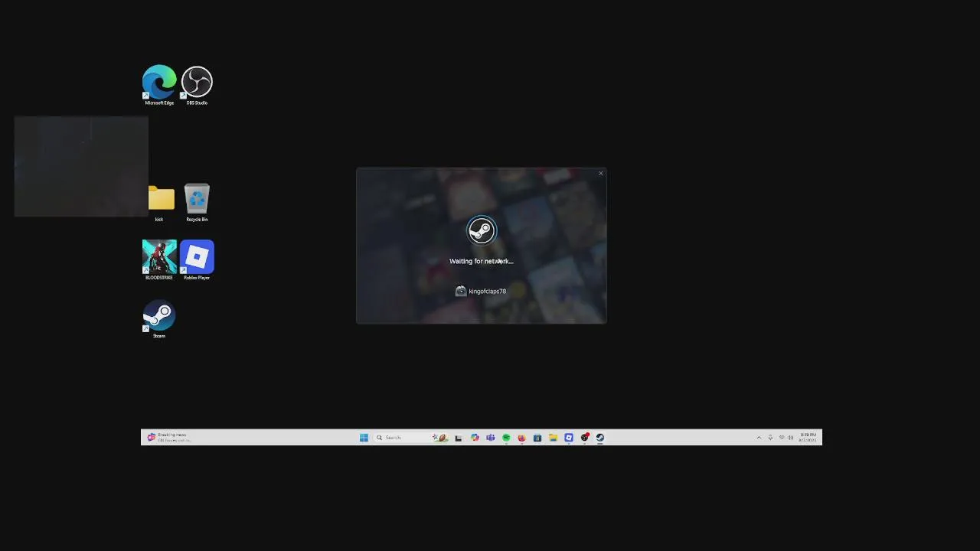The image size is (980, 551).
Task: Open Firefox from the taskbar
Action: 521,438
